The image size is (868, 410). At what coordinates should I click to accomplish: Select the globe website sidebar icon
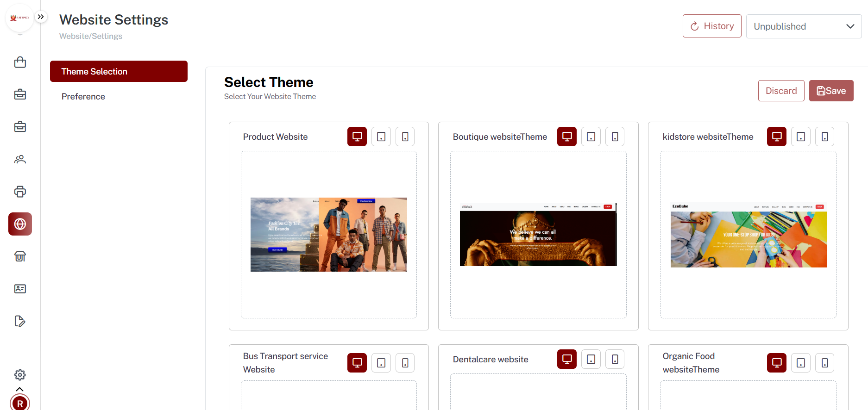coord(20,224)
